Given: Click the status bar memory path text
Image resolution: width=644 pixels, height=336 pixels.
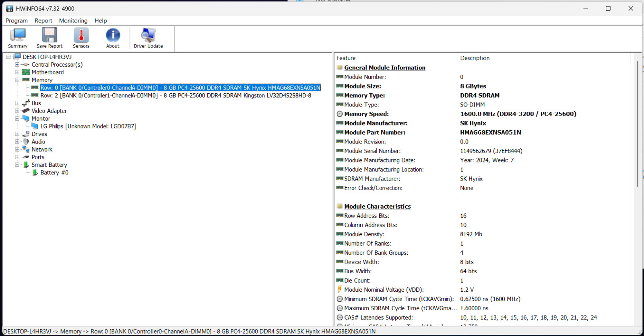Looking at the screenshot, I should pyautogui.click(x=189, y=331).
